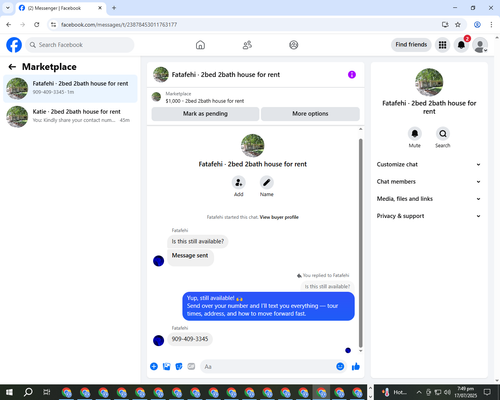
Task: Navigate back in the browser
Action: (9, 24)
